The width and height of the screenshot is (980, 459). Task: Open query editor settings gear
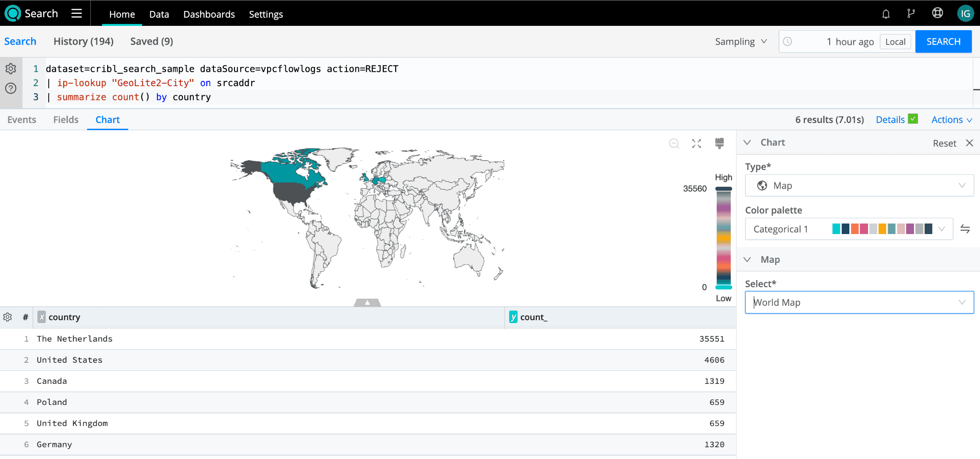[11, 69]
